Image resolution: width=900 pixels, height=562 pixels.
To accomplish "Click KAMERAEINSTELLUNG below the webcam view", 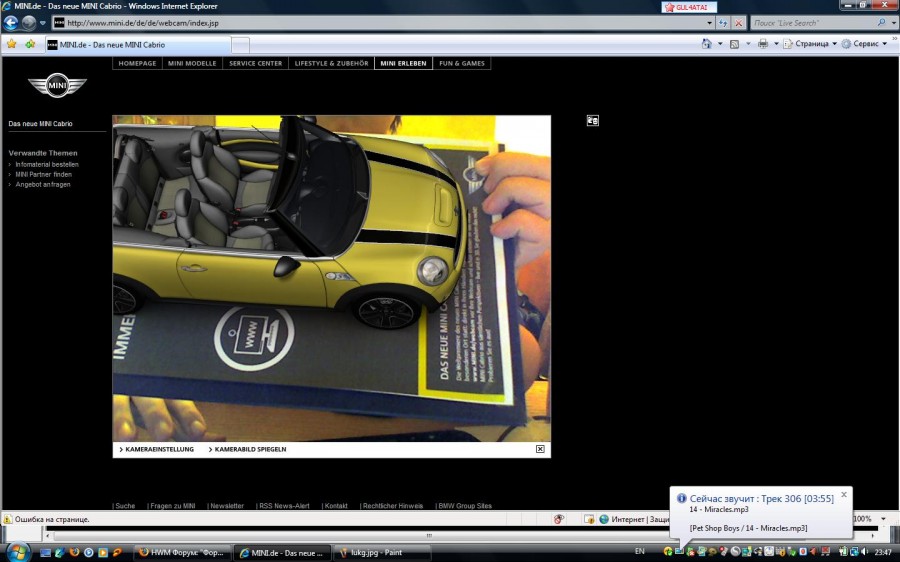I will (156, 449).
